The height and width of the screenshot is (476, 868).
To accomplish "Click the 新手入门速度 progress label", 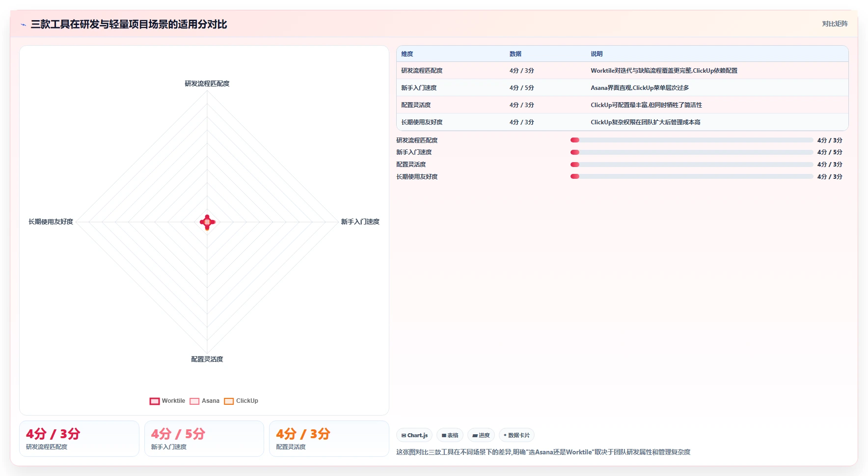I will [x=414, y=152].
